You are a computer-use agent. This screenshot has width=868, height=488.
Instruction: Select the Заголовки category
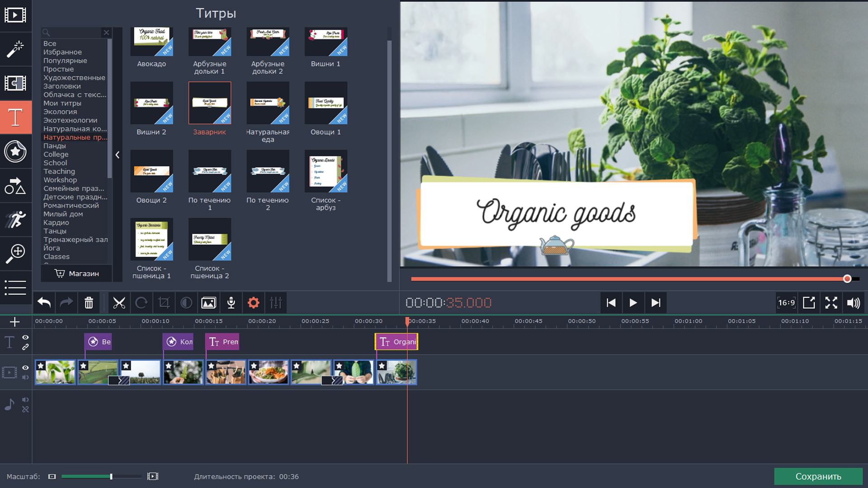pyautogui.click(x=62, y=86)
